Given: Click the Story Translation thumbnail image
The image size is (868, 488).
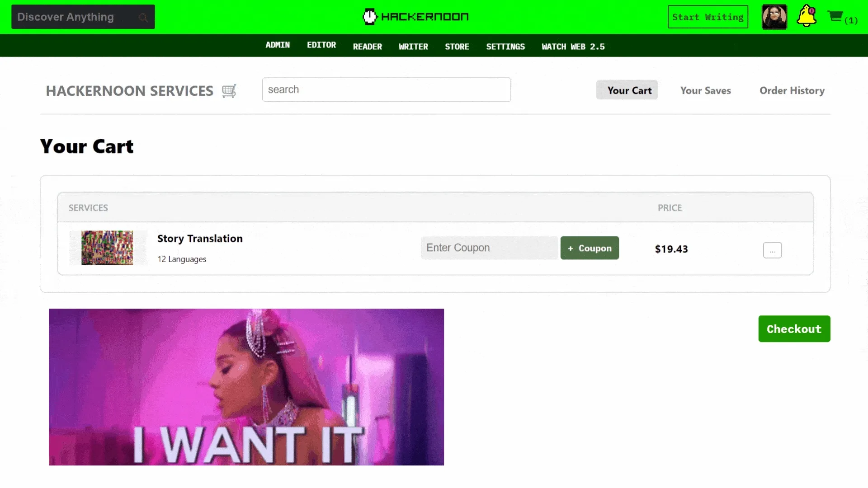Looking at the screenshot, I should [x=108, y=247].
